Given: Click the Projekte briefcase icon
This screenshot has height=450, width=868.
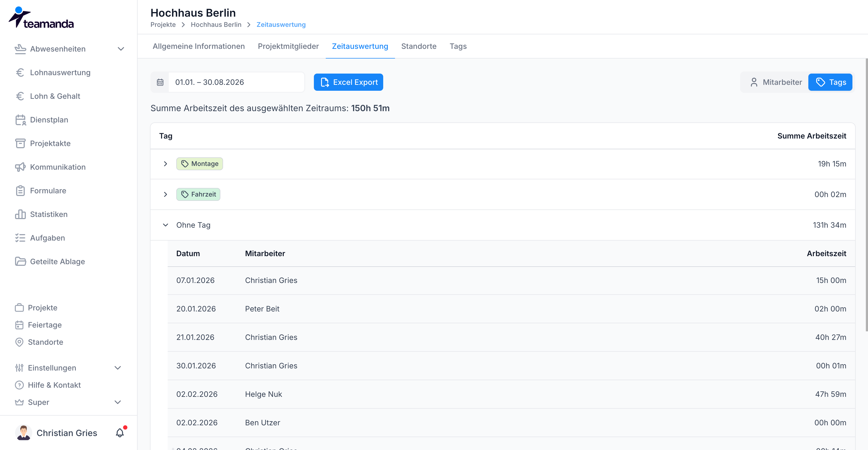Looking at the screenshot, I should click(19, 308).
